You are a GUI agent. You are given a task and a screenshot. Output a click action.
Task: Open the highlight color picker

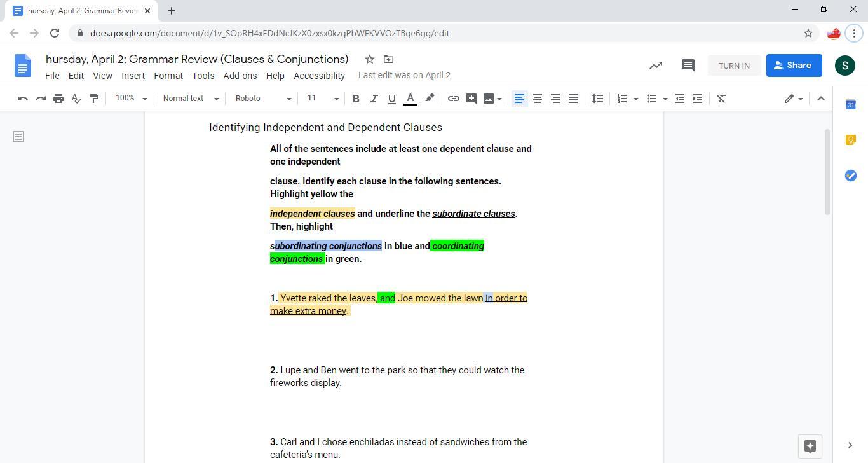[430, 99]
